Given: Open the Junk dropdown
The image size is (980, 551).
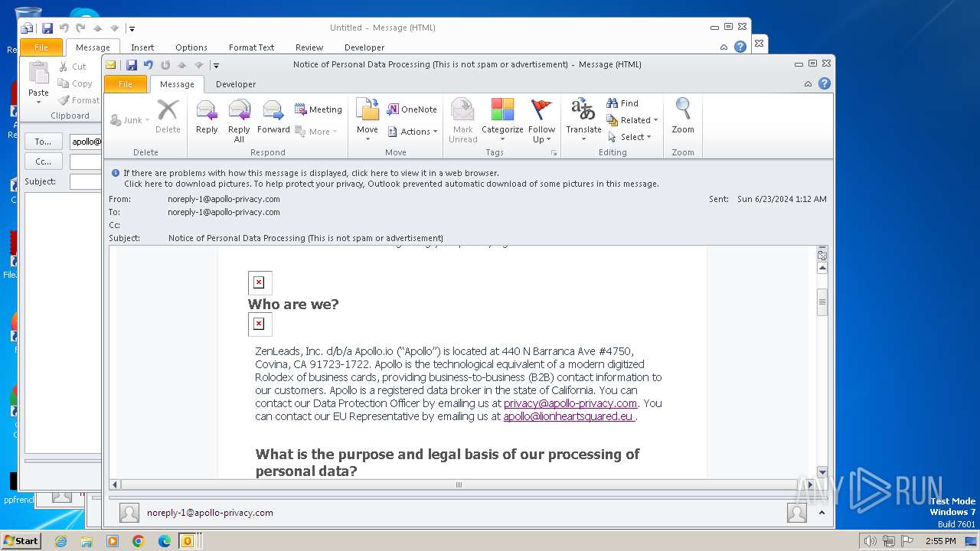Looking at the screenshot, I should pyautogui.click(x=129, y=120).
